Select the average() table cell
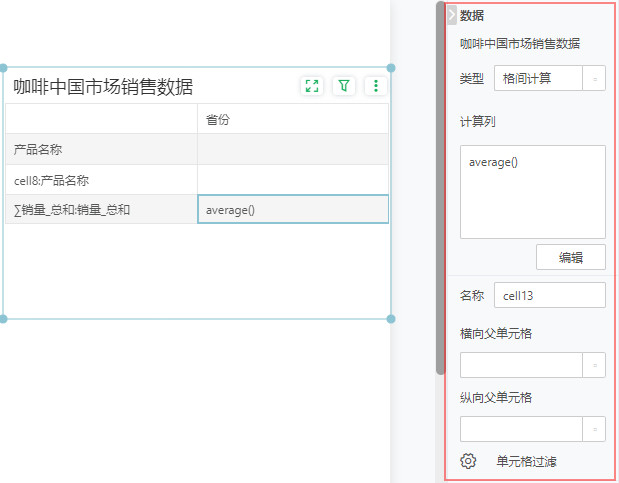This screenshot has width=619, height=483. 293,209
